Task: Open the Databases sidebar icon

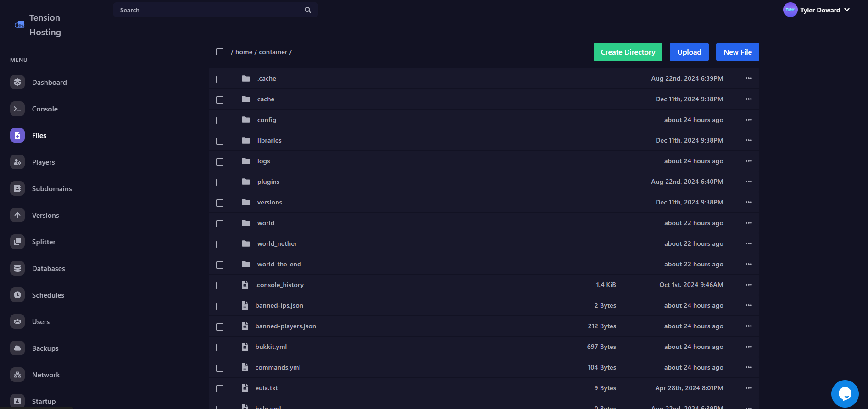Action: tap(17, 268)
